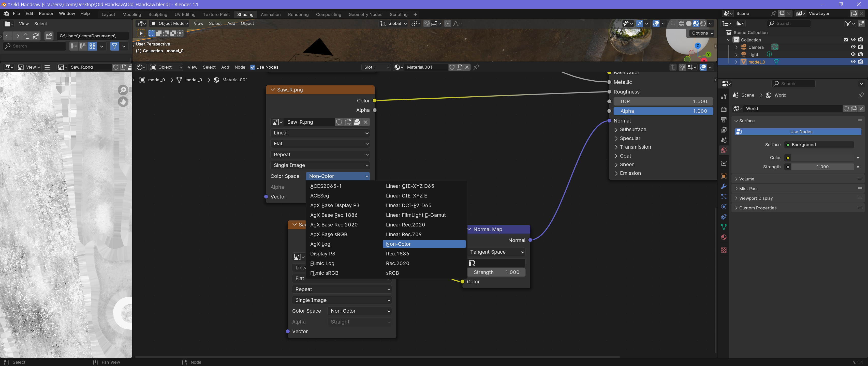
Task: Open the Tool properties tab in sidebar
Action: (x=724, y=97)
